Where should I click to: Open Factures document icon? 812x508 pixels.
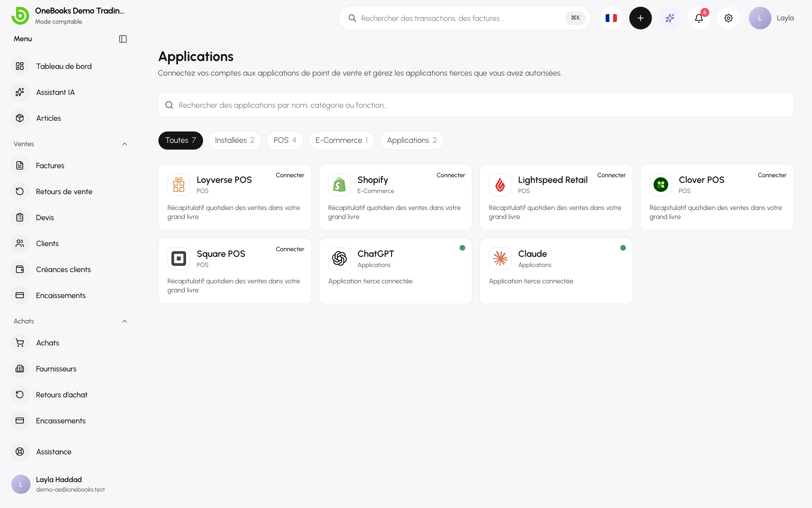click(20, 165)
